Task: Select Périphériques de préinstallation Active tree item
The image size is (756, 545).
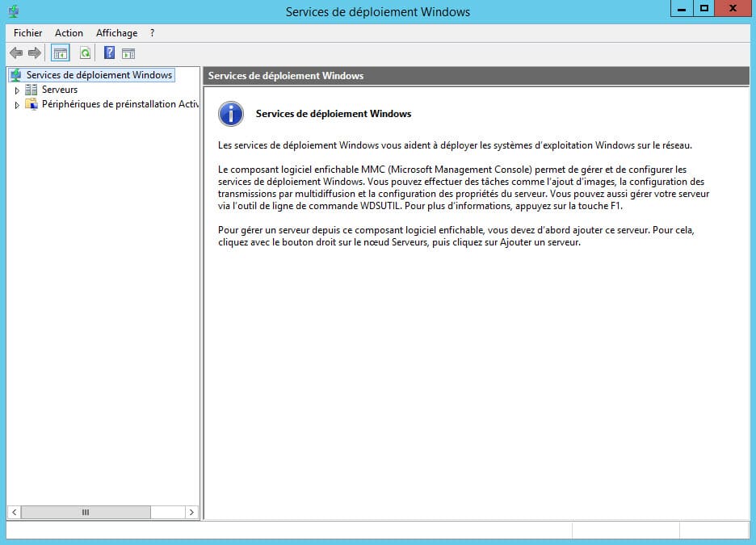Action: click(120, 104)
